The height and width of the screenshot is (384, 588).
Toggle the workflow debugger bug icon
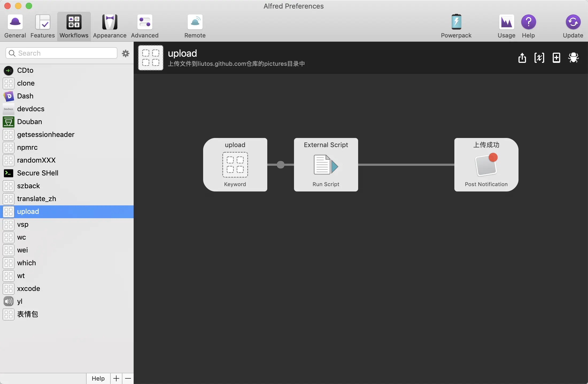(574, 58)
